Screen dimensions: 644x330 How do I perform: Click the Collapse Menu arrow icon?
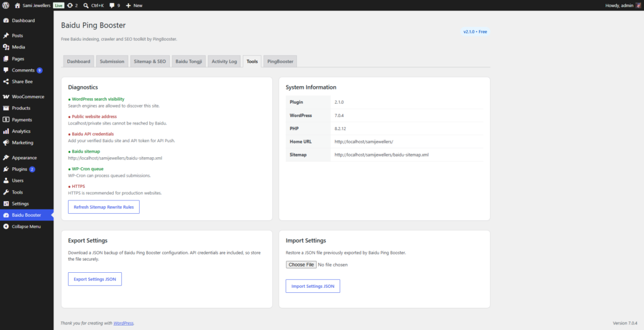pos(6,226)
